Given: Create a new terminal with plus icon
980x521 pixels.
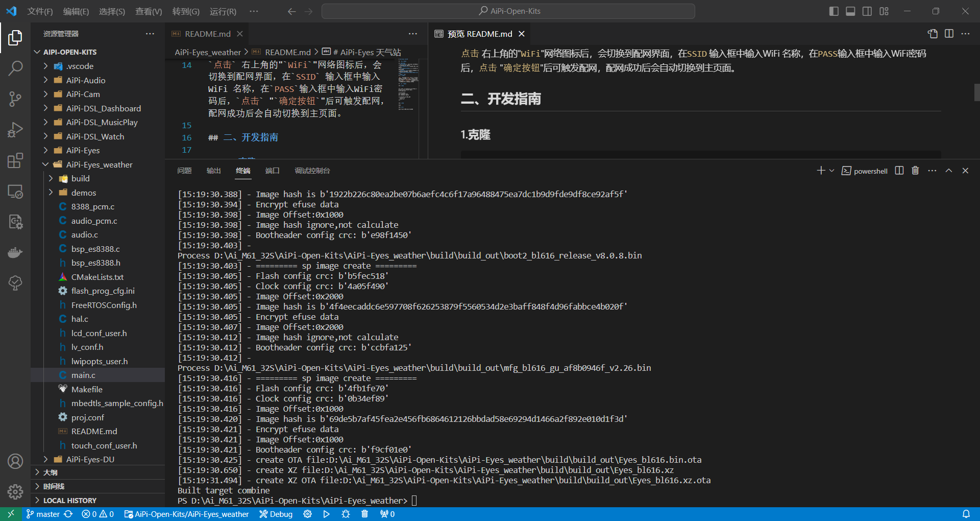Looking at the screenshot, I should [x=821, y=171].
